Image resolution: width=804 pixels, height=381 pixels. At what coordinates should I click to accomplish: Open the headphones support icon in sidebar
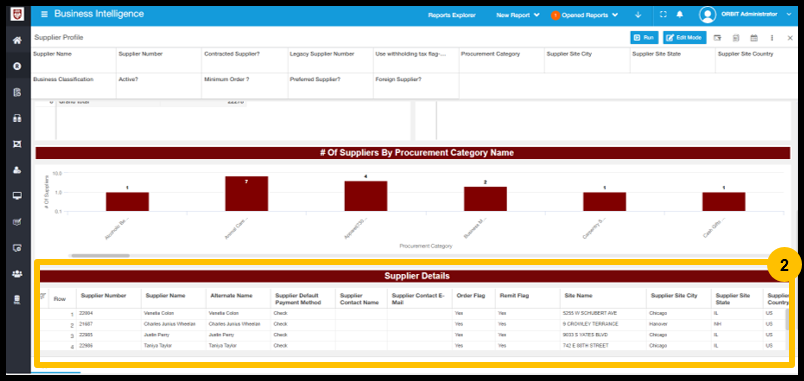pyautogui.click(x=17, y=118)
